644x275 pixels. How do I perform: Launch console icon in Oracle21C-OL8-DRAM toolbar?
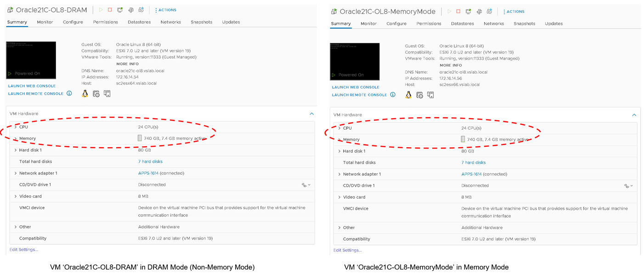120,10
